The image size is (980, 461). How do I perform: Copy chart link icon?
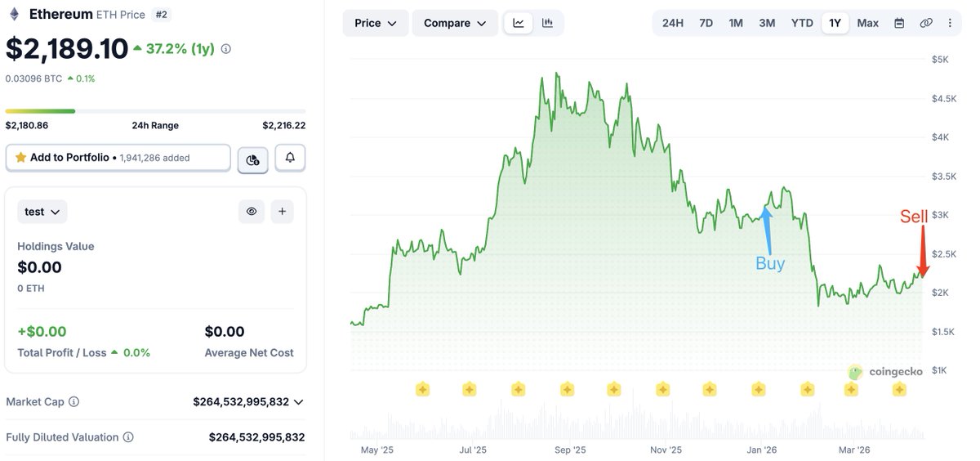point(926,23)
